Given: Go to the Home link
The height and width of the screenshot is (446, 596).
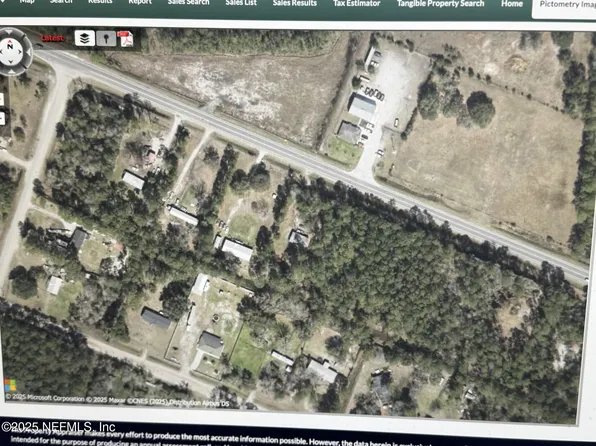Looking at the screenshot, I should pos(512,4).
